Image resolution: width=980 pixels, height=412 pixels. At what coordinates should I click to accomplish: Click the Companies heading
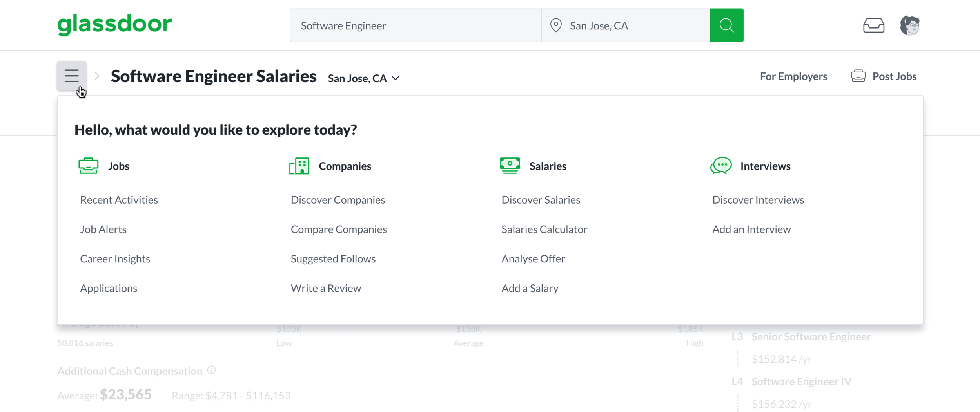[x=345, y=166]
